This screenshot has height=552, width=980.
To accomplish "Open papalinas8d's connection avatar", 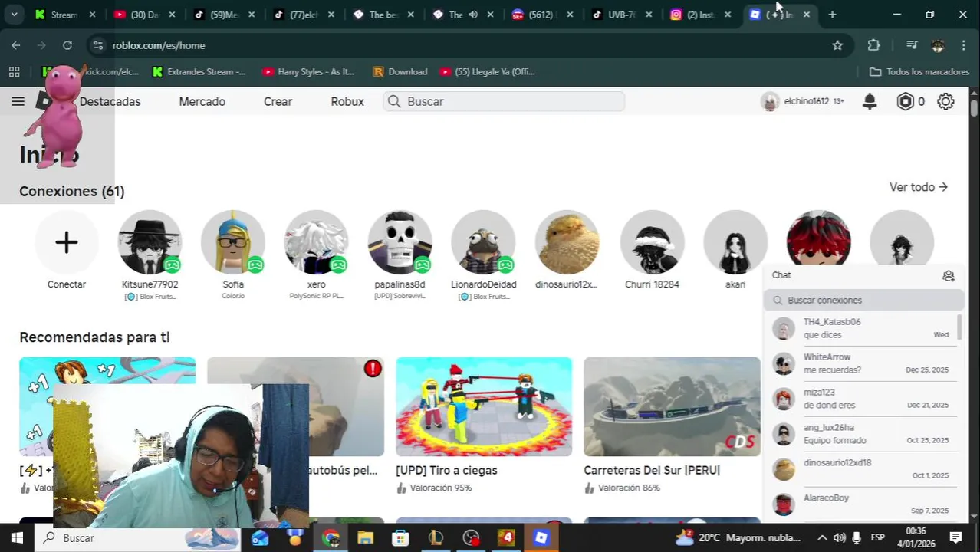I will pyautogui.click(x=400, y=242).
